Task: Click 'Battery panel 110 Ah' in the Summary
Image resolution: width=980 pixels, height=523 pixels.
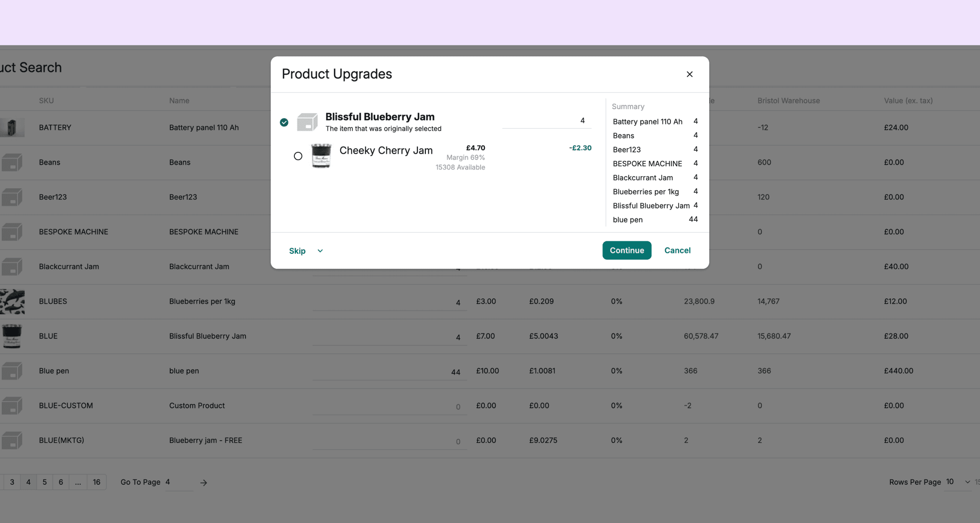Action: coord(647,122)
